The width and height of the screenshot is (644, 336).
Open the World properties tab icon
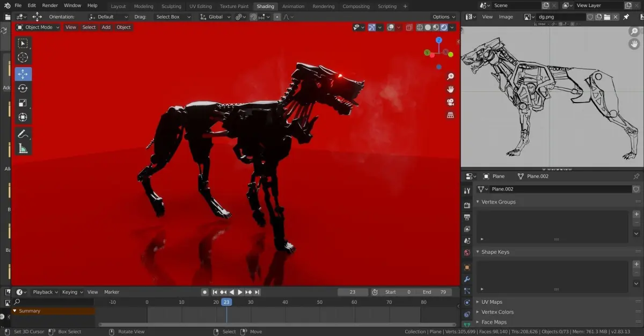[467, 252]
